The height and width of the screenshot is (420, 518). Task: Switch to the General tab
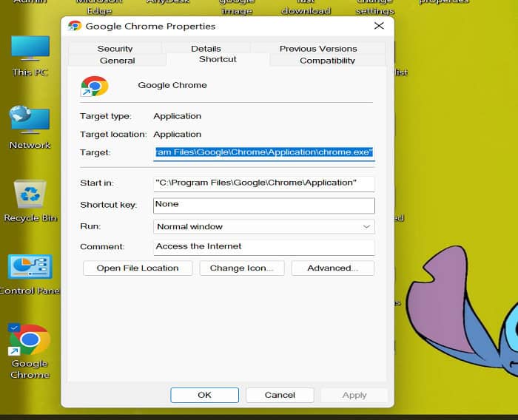tap(117, 60)
